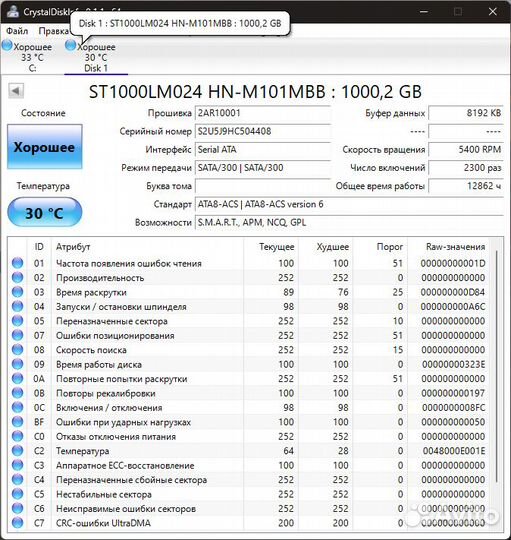Click blue status icon for attribute 04
The height and width of the screenshot is (540, 511).
pyautogui.click(x=17, y=307)
